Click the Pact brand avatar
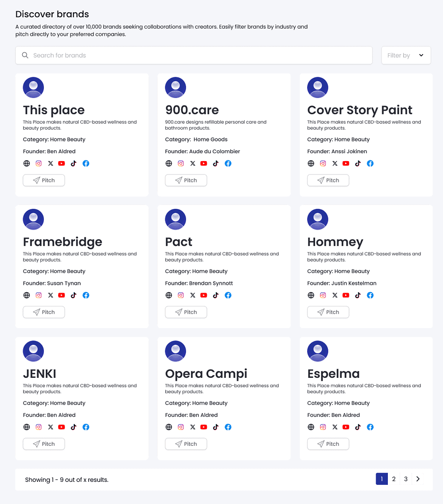 point(175,219)
